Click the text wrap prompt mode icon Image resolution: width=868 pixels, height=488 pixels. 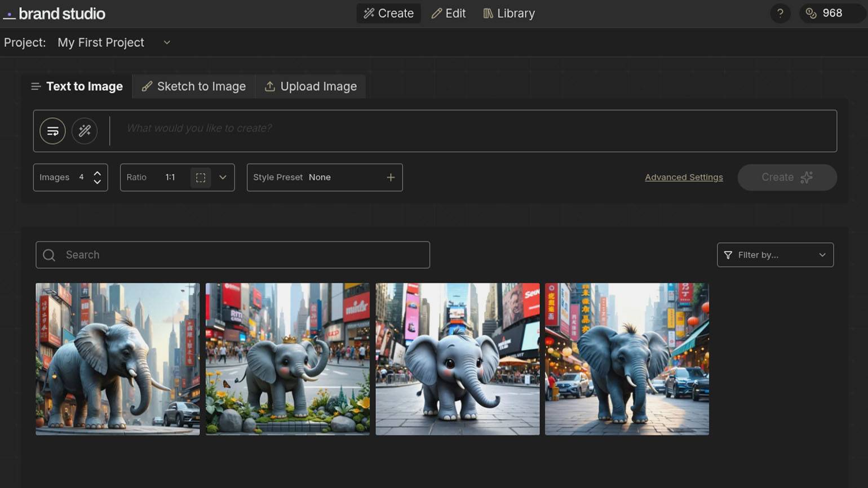(52, 131)
